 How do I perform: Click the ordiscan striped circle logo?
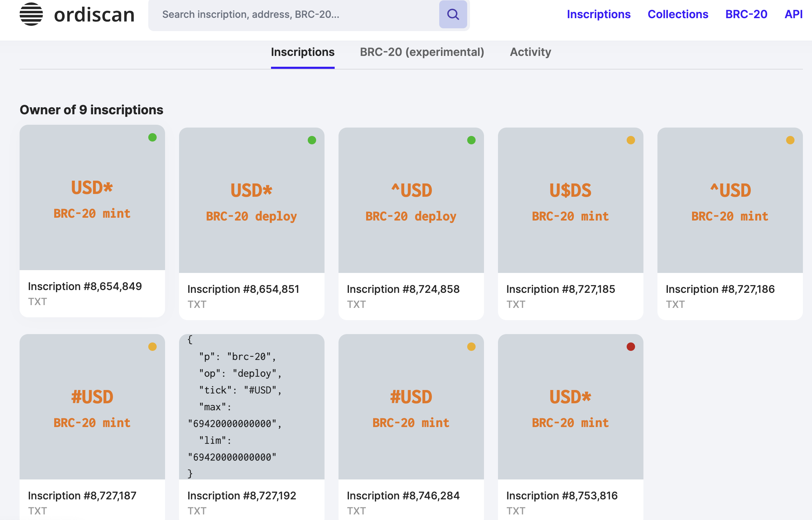pos(31,14)
